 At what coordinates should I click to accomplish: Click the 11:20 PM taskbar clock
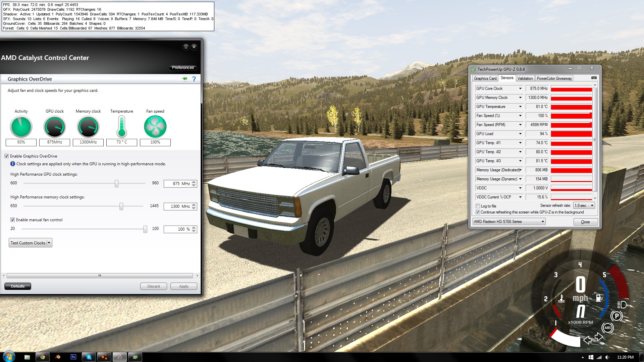[x=625, y=357]
